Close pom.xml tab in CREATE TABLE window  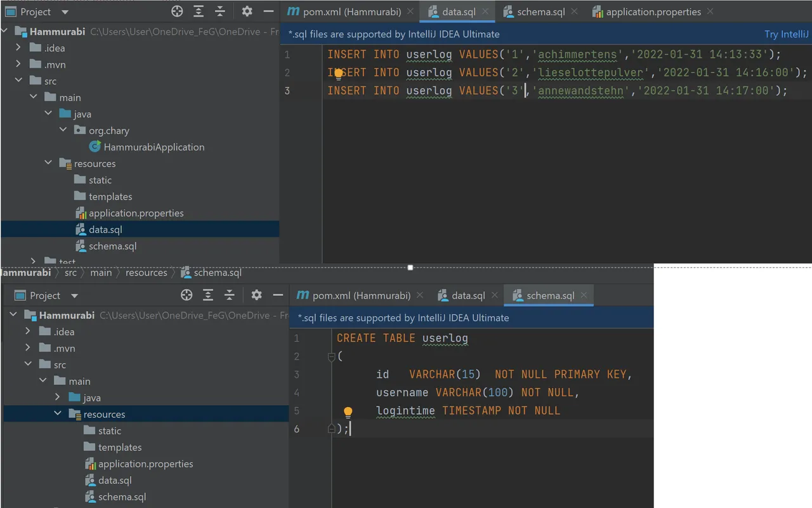click(x=420, y=295)
